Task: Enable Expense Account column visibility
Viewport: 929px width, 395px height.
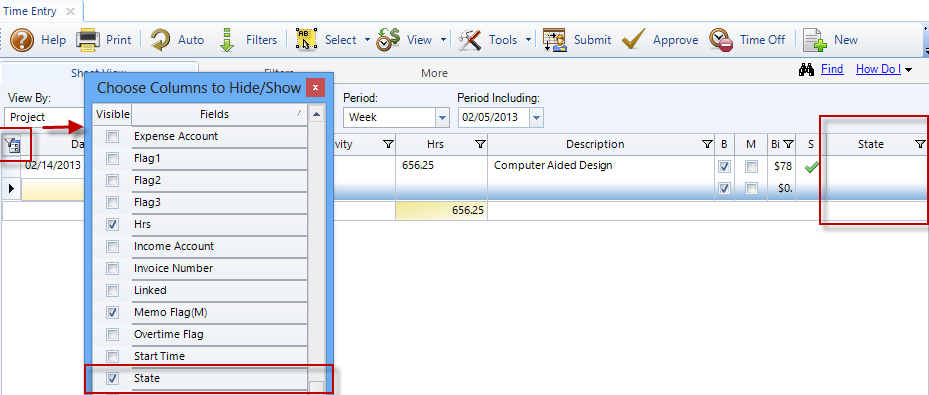Action: click(x=112, y=137)
